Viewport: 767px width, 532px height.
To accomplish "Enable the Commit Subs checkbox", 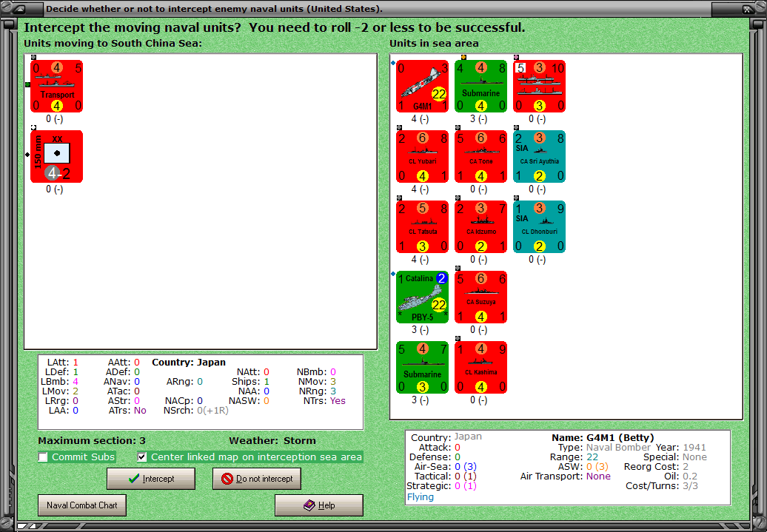I will coord(43,457).
